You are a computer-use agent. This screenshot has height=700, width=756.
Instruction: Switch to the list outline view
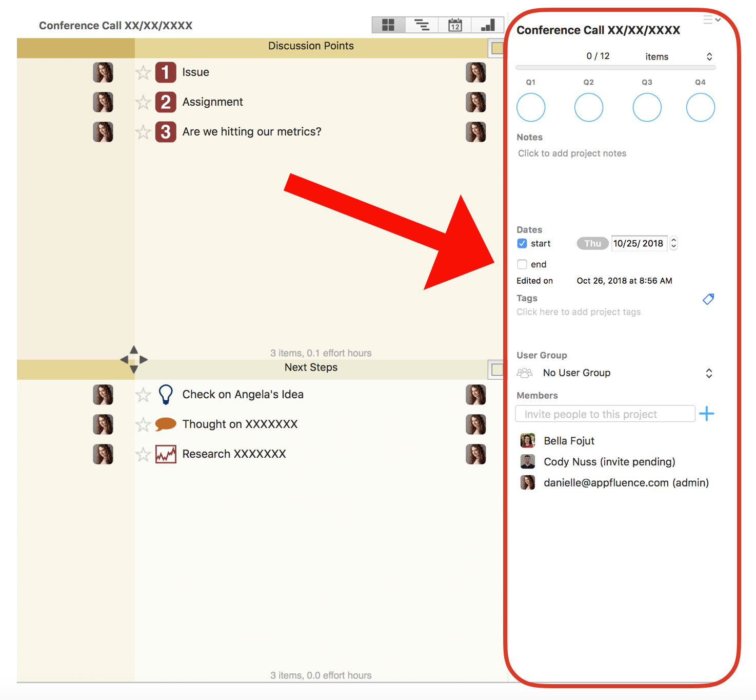pyautogui.click(x=422, y=25)
